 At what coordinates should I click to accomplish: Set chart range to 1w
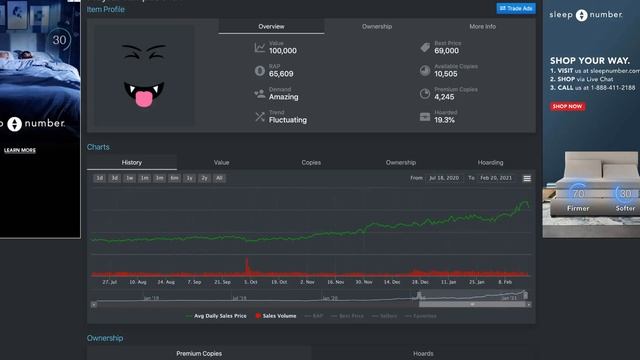[129, 178]
